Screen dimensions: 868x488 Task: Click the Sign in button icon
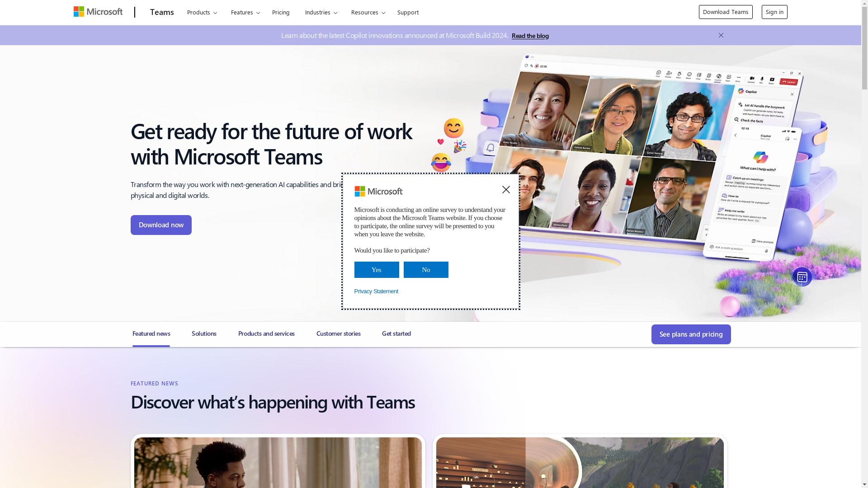click(774, 12)
